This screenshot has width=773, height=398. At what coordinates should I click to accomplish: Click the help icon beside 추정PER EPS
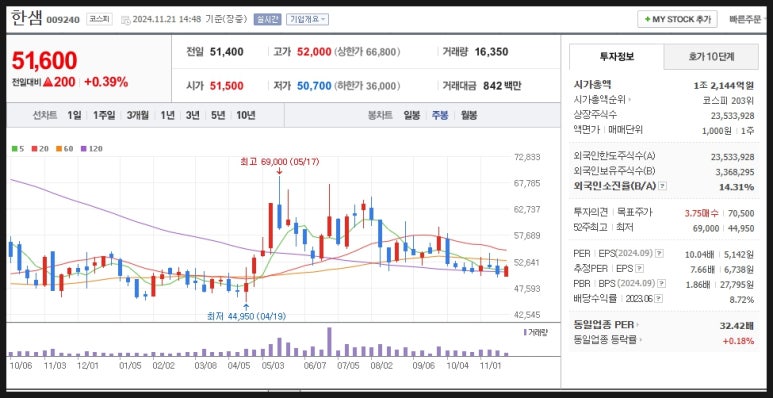[639, 269]
